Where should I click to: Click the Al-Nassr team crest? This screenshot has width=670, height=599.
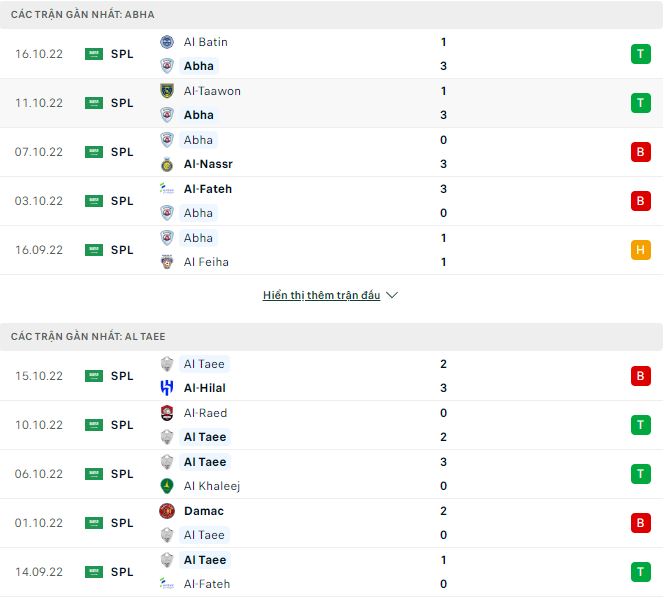pos(167,164)
